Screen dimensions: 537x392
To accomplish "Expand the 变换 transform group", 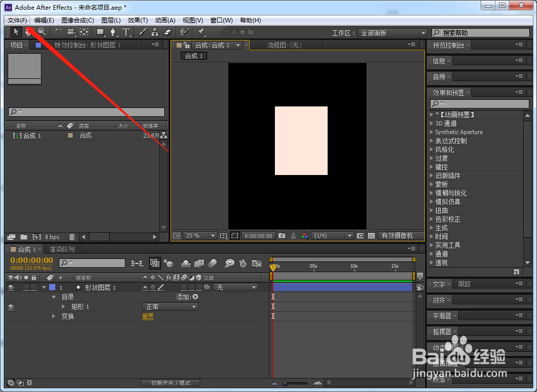I will tap(54, 316).
